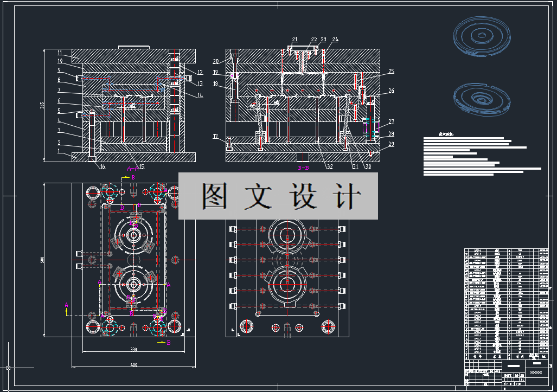The height and width of the screenshot is (392, 557).
Task: Click the A-A section view label
Action: (133, 169)
